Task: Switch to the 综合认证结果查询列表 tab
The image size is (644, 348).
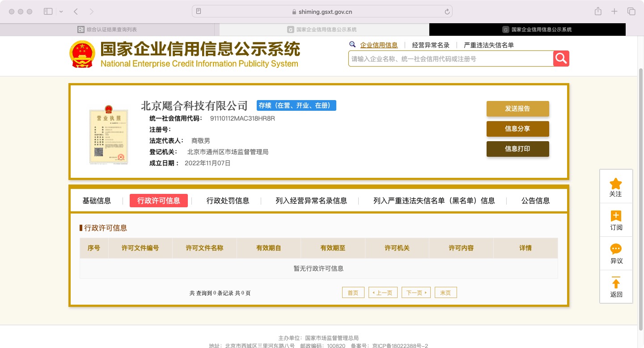Action: pos(107,29)
